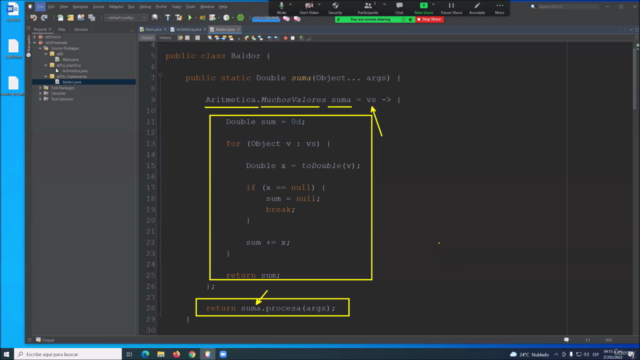
Task: Switch to the Files panel tab
Action: click(61, 29)
